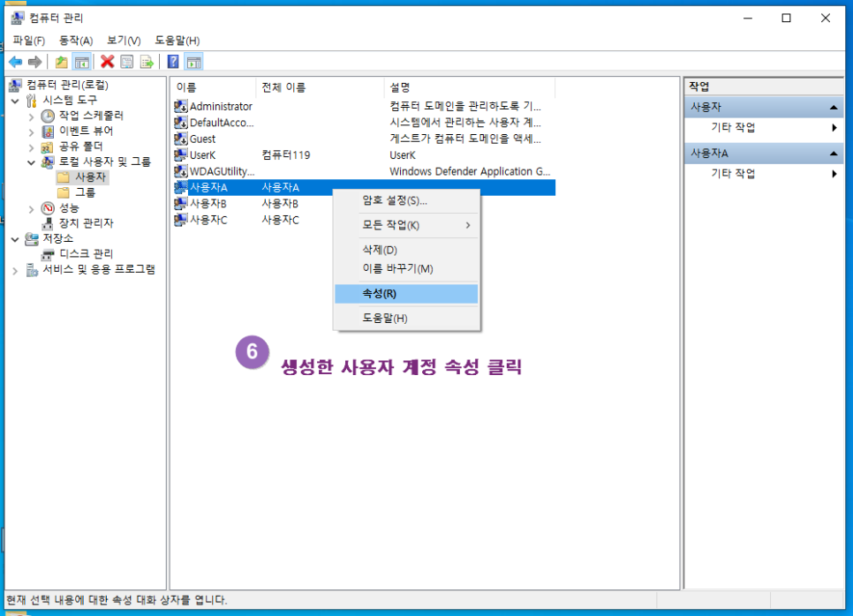853x616 pixels.
Task: Open the 보기(V) menu
Action: pyautogui.click(x=124, y=41)
